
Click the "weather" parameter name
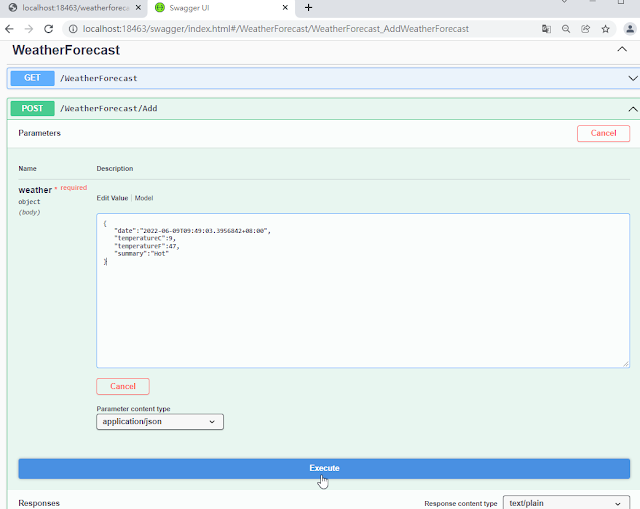(35, 190)
